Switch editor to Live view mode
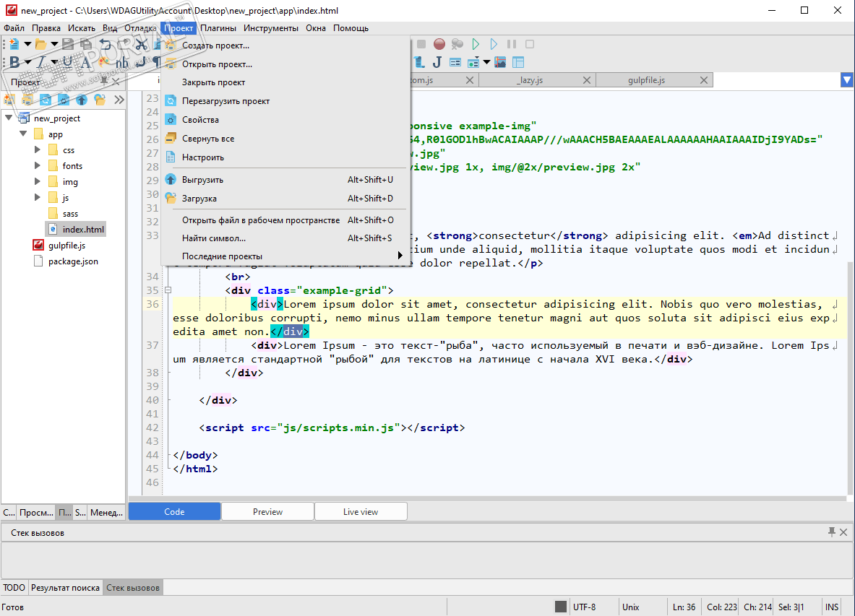 point(361,512)
